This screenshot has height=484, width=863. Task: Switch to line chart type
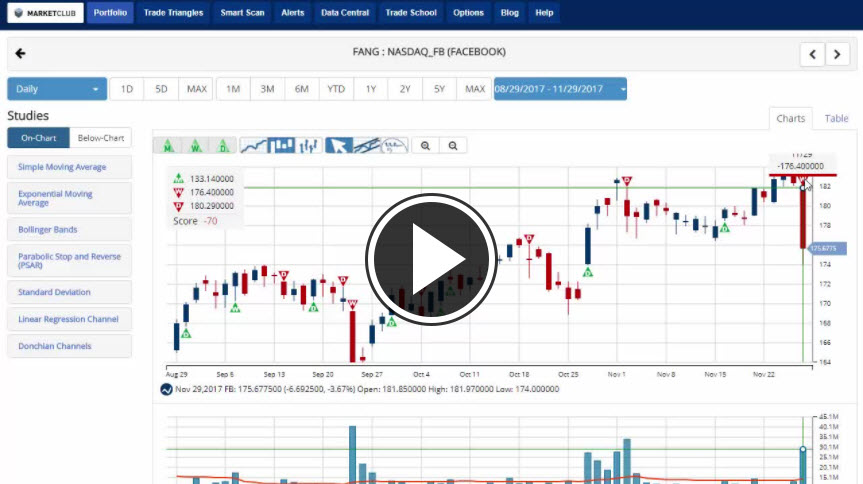pos(254,146)
